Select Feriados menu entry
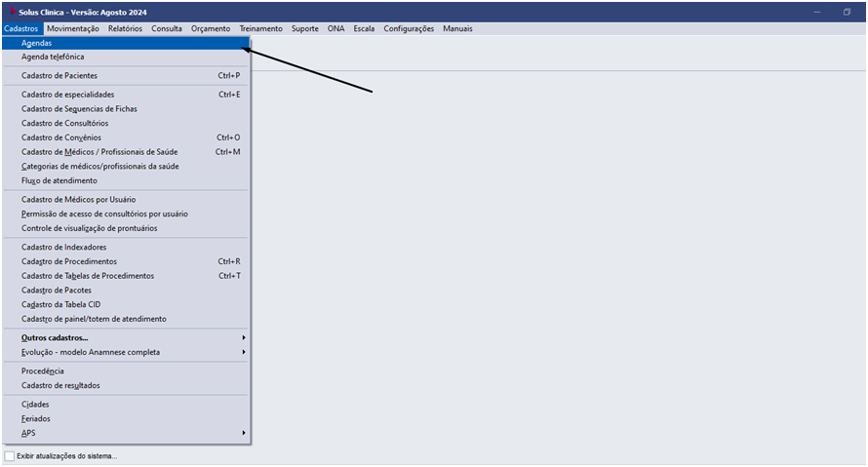Screen dimensions: 868x467 pos(126,419)
